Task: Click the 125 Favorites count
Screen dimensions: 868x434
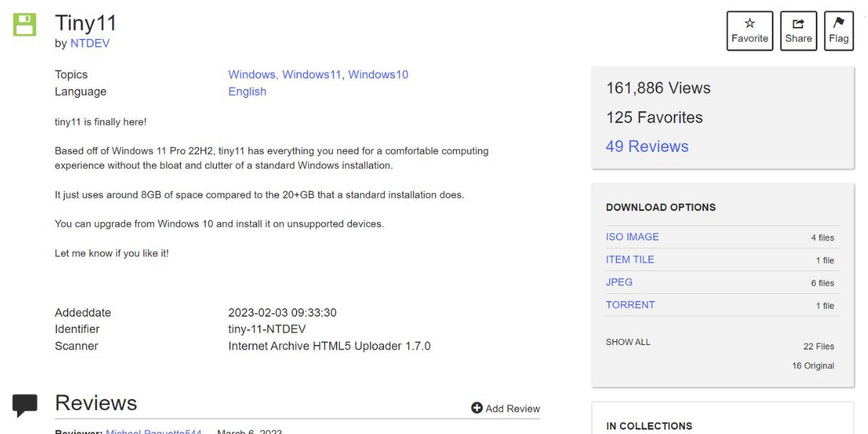Action: coord(655,117)
